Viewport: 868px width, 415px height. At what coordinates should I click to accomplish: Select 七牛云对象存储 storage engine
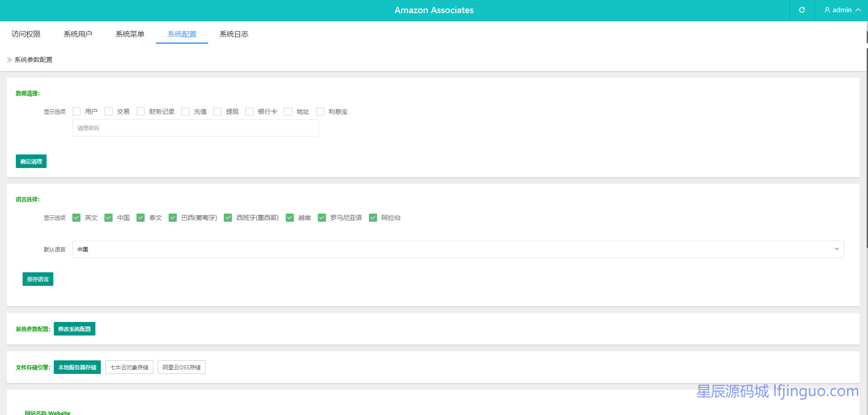(x=129, y=367)
